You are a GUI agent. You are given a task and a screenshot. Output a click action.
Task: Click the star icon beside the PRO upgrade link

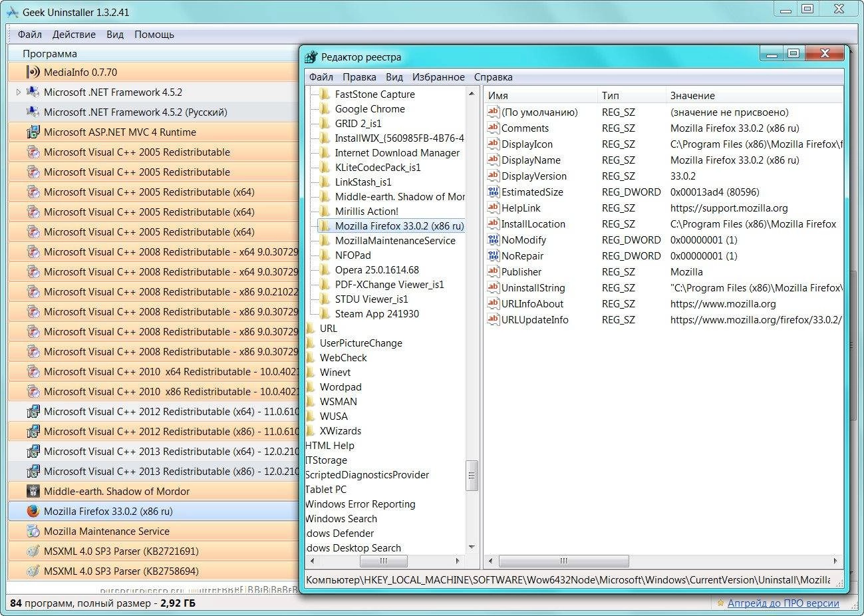(720, 603)
